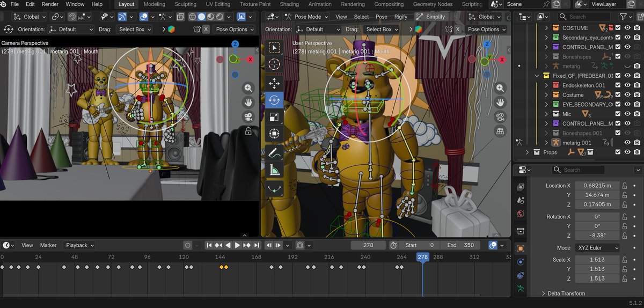Screen dimensions: 644x308
Task: Select the Scale tool in the right viewport toolbar
Action: click(x=274, y=116)
